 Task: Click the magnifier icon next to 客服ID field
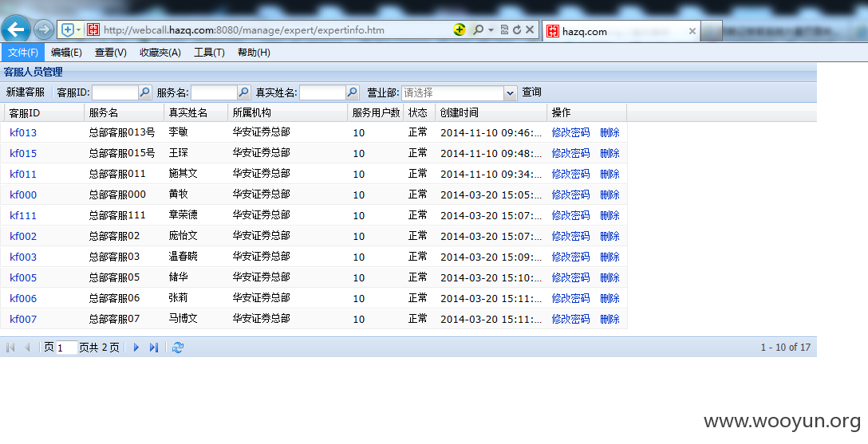coord(145,92)
